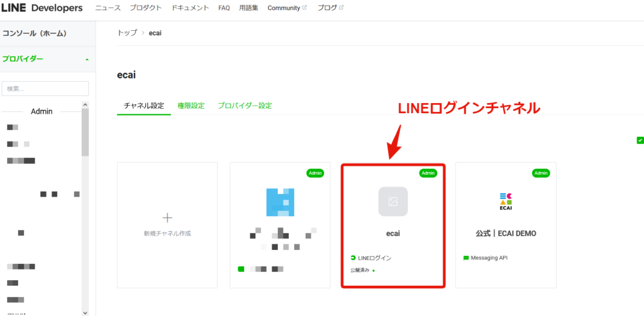Open the blue pixelated icon channel card
644x316 pixels.
(280, 225)
